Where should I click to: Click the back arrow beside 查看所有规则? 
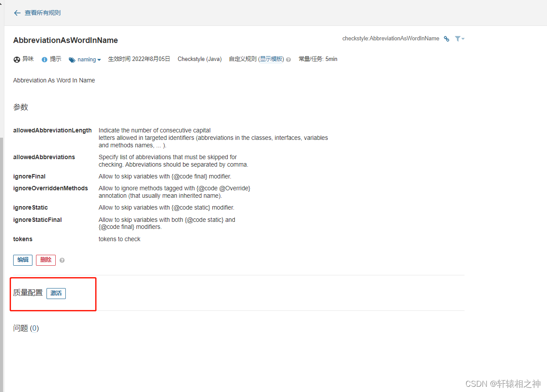click(x=17, y=13)
